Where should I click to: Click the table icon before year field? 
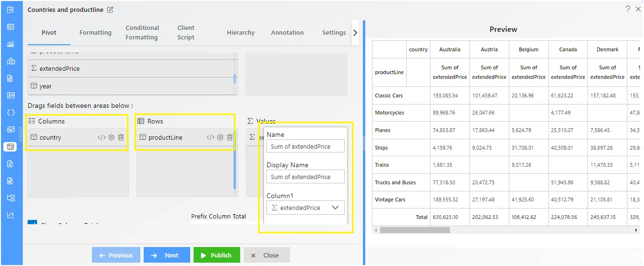[x=34, y=86]
